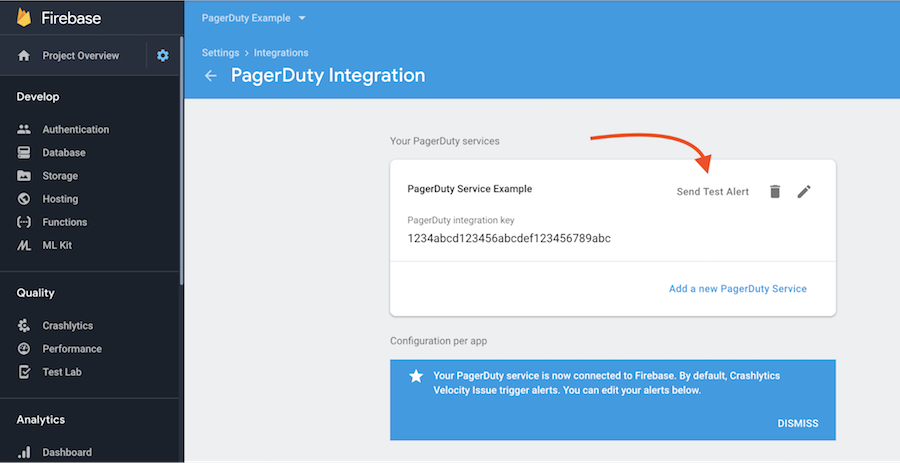Navigate to Storage section
Image resolution: width=900 pixels, height=463 pixels.
click(60, 176)
